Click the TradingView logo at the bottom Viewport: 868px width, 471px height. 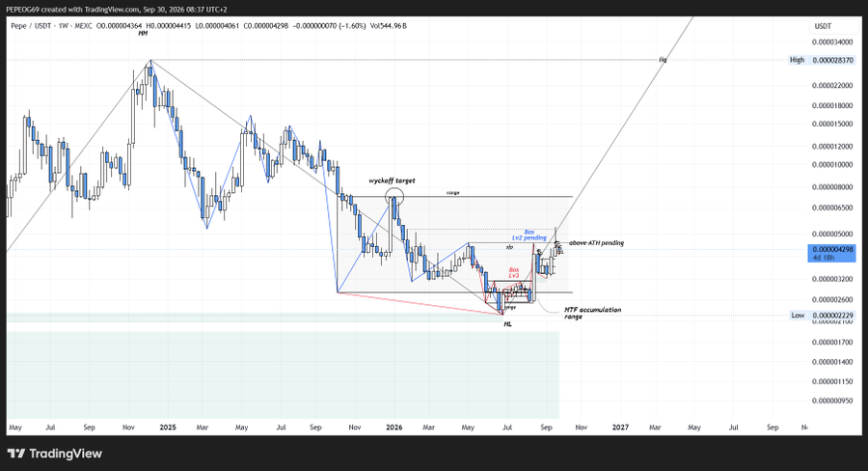click(x=55, y=454)
